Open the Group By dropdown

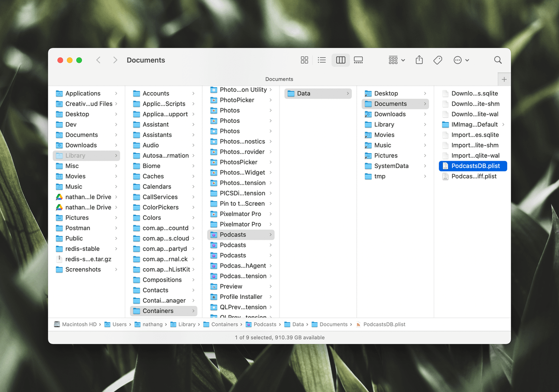click(396, 60)
